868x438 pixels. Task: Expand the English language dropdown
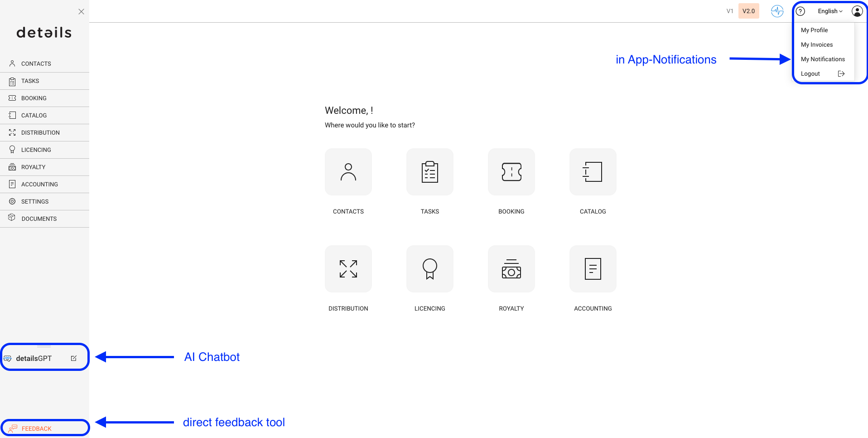830,11
